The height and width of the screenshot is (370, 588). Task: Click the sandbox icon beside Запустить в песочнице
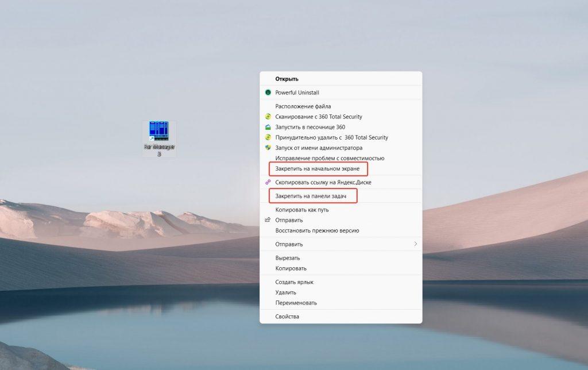[x=268, y=127]
